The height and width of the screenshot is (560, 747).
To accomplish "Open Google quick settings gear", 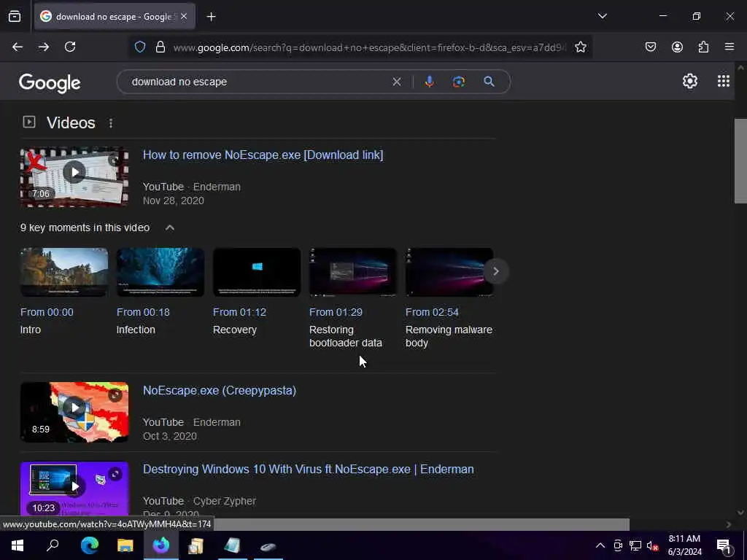I will pos(690,82).
